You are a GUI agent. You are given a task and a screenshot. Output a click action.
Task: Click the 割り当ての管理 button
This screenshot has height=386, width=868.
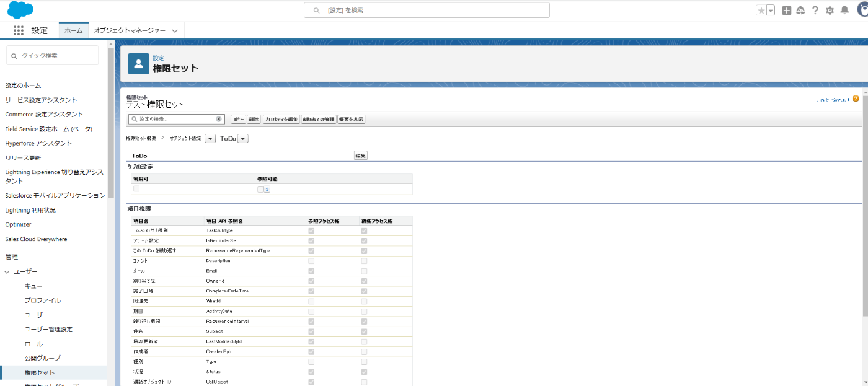(319, 119)
